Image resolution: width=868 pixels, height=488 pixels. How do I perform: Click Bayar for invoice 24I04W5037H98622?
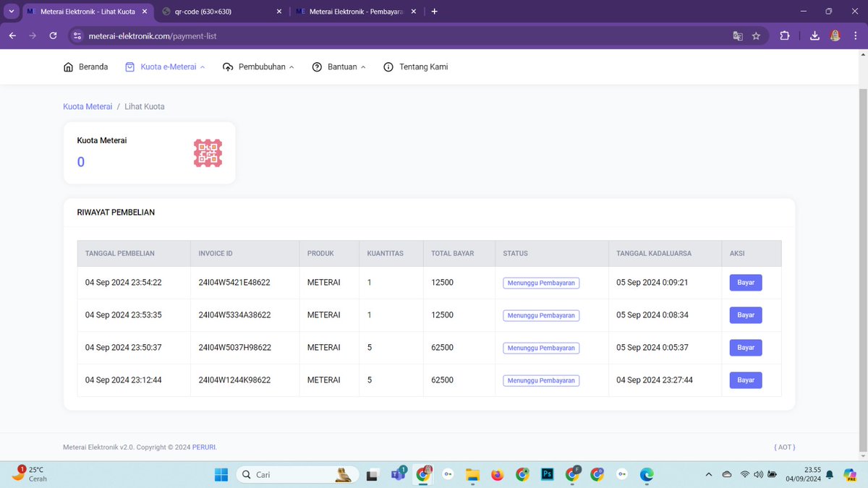[x=746, y=348]
